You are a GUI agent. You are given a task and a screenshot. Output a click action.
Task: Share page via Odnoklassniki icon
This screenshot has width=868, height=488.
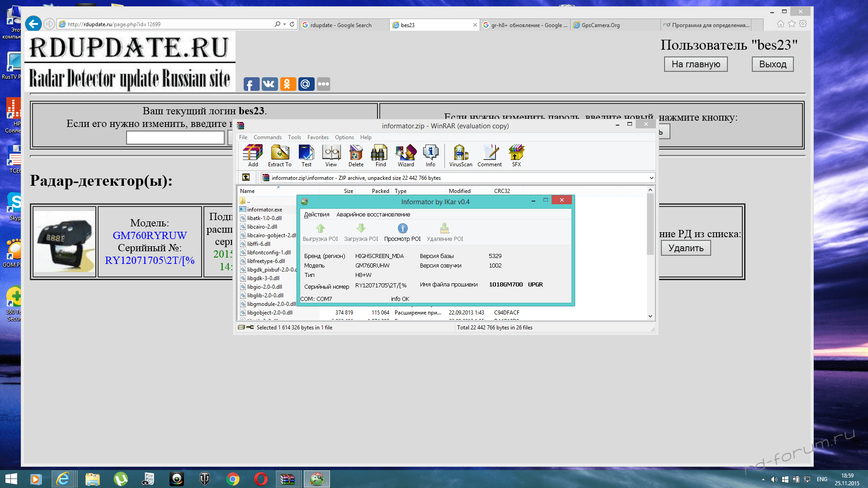[x=288, y=84]
